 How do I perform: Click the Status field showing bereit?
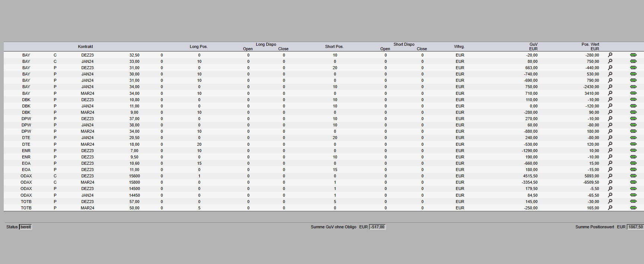click(x=26, y=227)
